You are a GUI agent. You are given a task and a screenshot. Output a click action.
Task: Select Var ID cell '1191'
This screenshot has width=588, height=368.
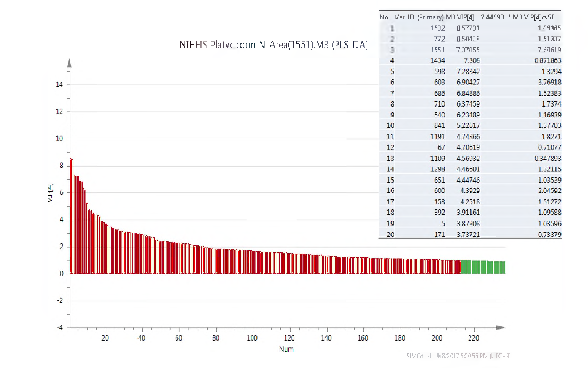click(x=437, y=136)
